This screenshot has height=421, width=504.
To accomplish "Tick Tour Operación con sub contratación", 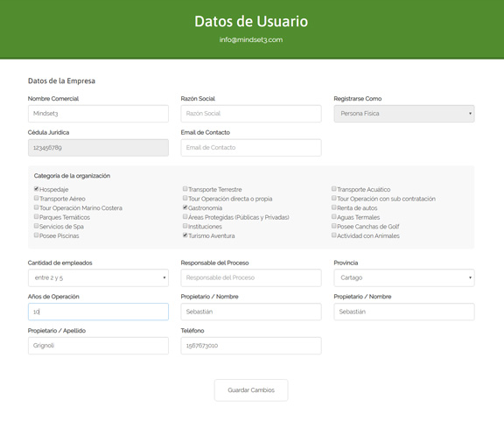I will pyautogui.click(x=334, y=198).
